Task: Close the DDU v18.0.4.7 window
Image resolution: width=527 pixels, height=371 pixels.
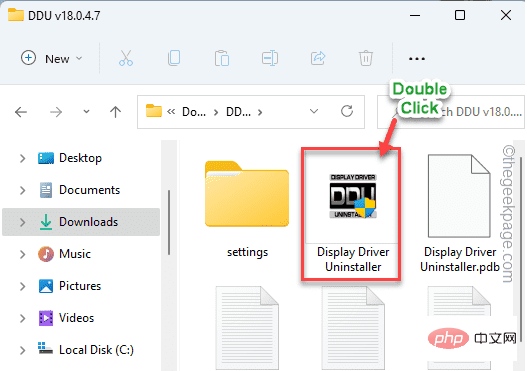Action: coord(506,15)
